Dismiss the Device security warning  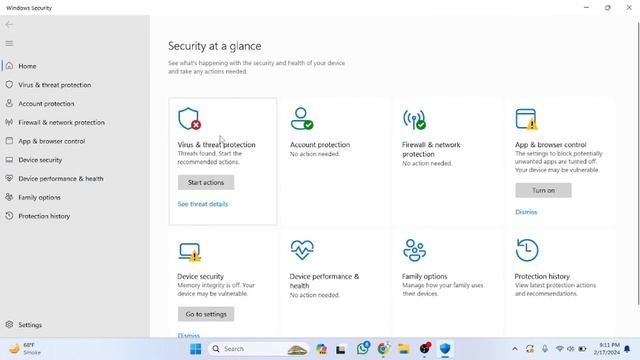[x=189, y=335]
